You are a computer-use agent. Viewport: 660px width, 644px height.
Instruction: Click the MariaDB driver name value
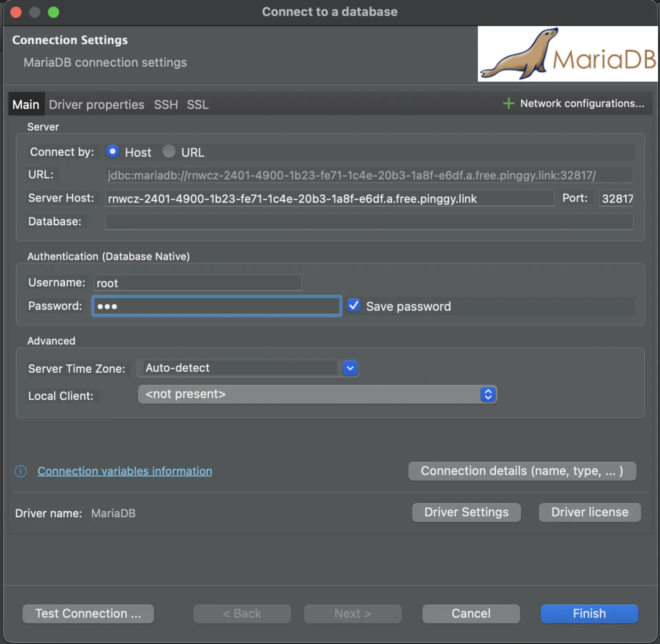click(x=113, y=513)
